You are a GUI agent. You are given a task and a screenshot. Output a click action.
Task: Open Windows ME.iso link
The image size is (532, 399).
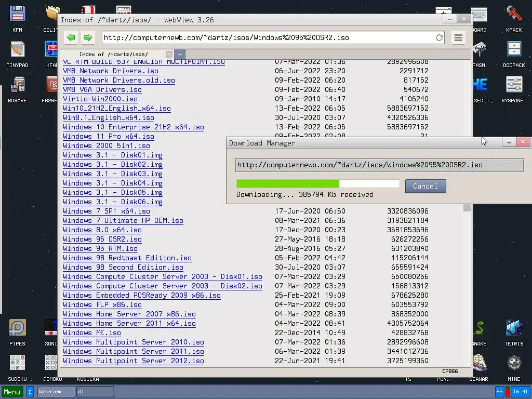click(x=92, y=333)
